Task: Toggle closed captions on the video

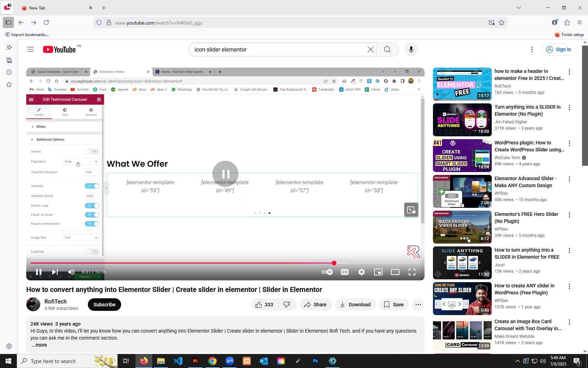Action: coord(345,272)
